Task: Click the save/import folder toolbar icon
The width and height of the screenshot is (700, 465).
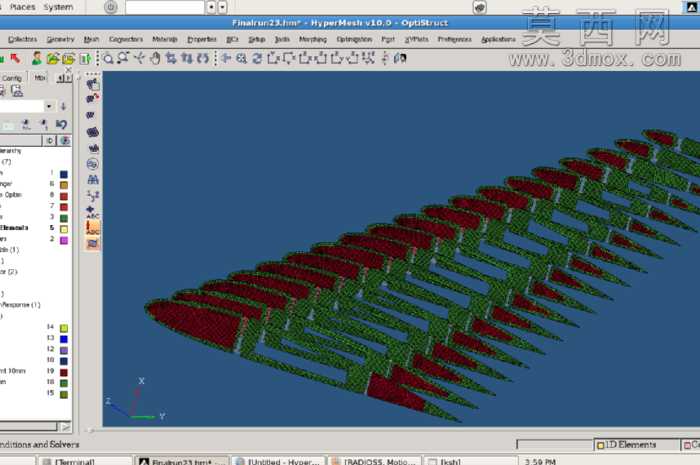Action: click(68, 58)
